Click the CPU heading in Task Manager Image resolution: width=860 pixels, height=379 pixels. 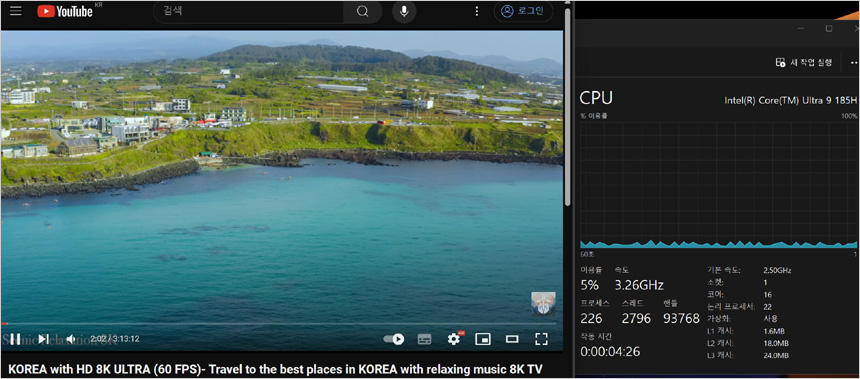click(x=596, y=98)
